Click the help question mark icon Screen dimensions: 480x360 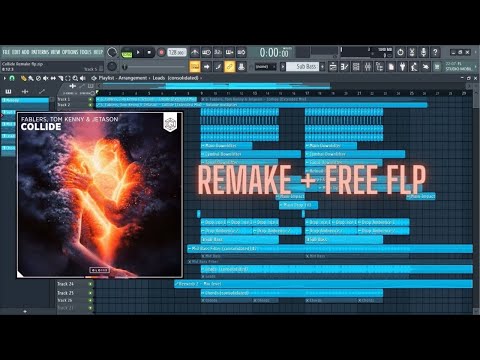[x=435, y=52]
